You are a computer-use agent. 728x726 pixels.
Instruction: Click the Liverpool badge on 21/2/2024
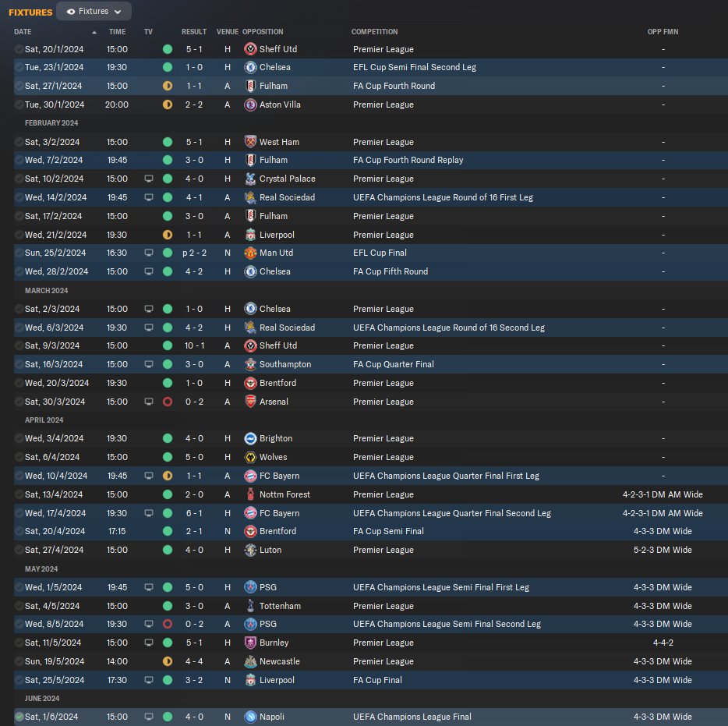click(250, 235)
